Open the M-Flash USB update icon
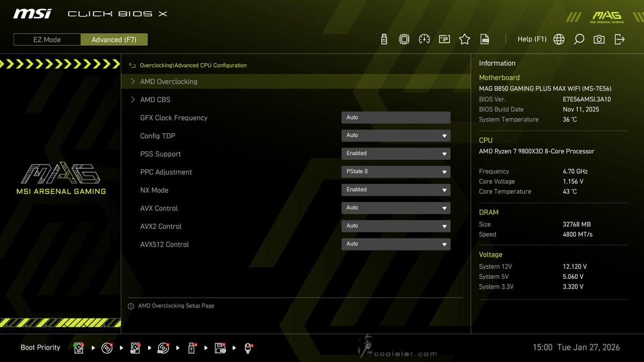 pos(384,39)
